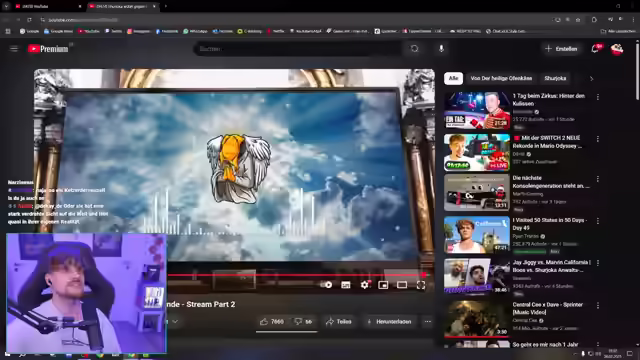Open miniplayer from the video controls
640x360 pixels.
click(383, 285)
